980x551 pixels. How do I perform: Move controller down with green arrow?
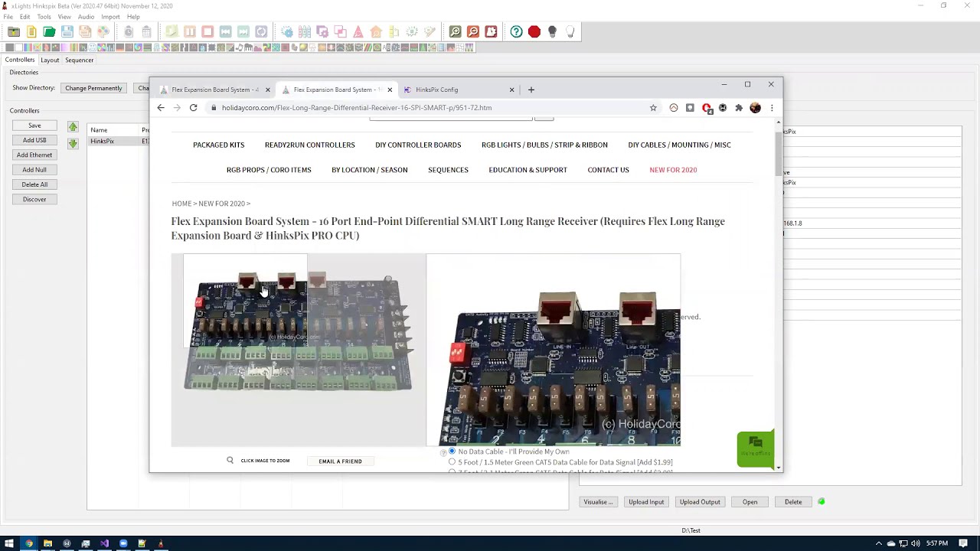(x=73, y=143)
